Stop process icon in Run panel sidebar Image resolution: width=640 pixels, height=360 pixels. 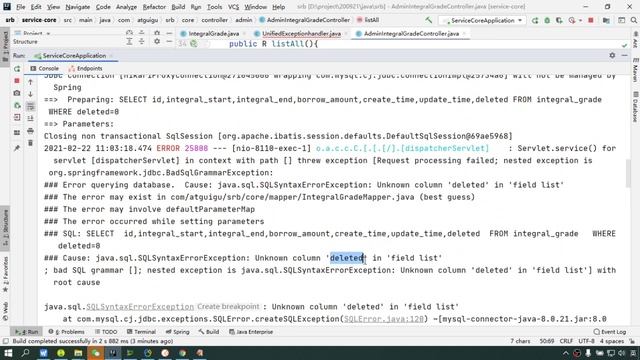[x=17, y=81]
